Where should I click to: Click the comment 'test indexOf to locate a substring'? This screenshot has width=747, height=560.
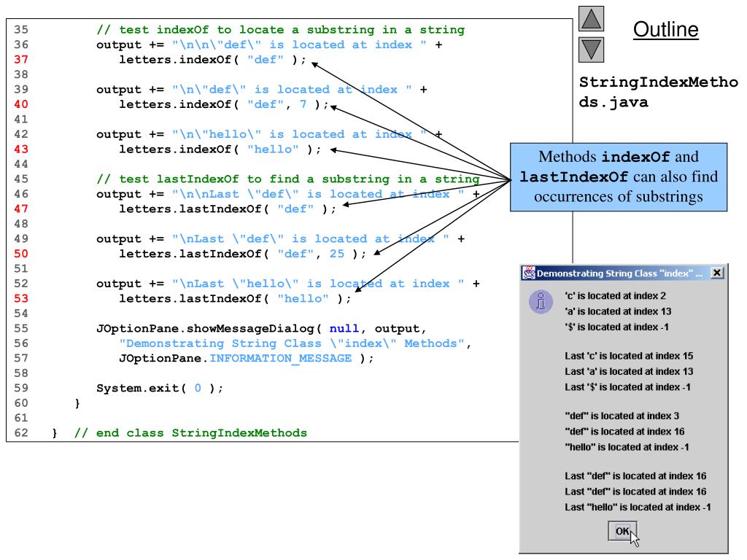click(x=280, y=29)
